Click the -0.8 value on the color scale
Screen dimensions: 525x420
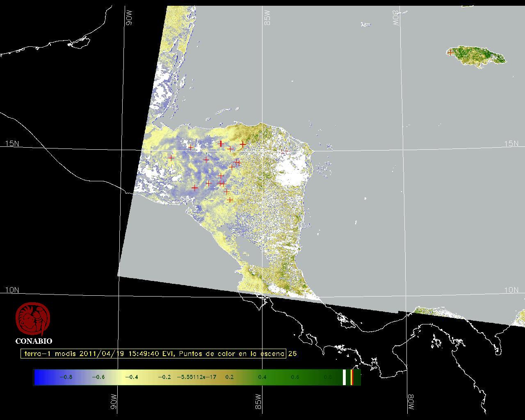[66, 377]
